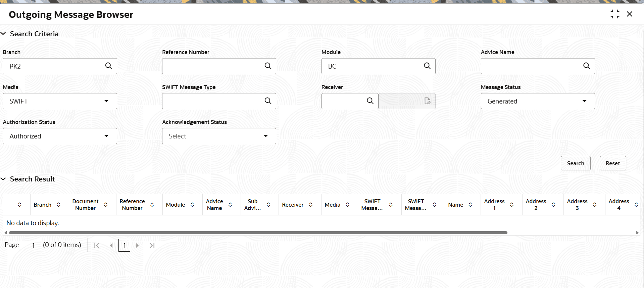Open the Authorization Status dropdown

(x=60, y=136)
